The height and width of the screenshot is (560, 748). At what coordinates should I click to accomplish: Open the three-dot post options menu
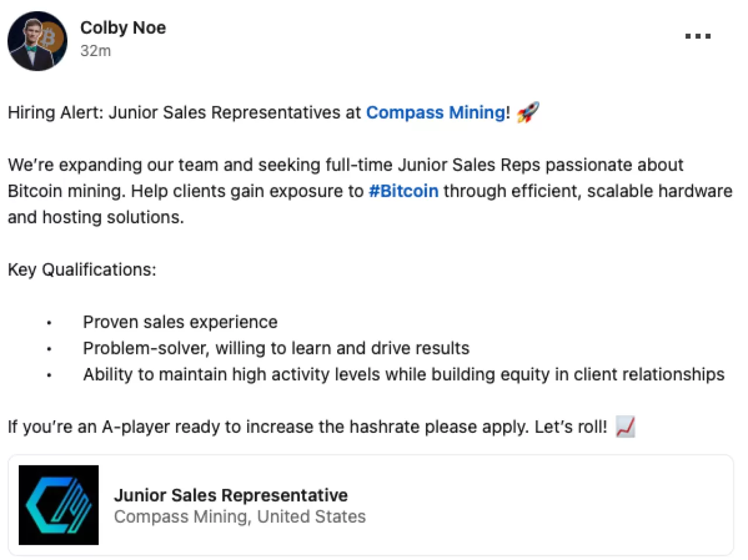698,36
